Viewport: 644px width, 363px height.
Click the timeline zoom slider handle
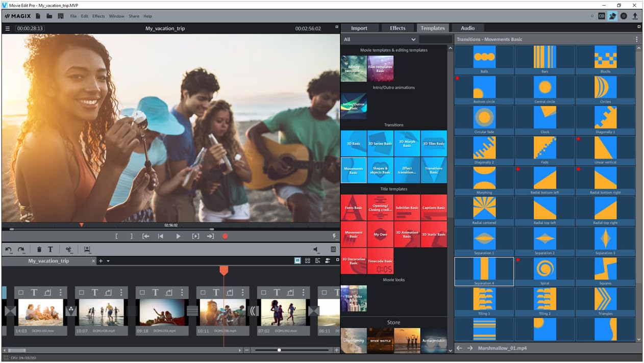(279, 350)
